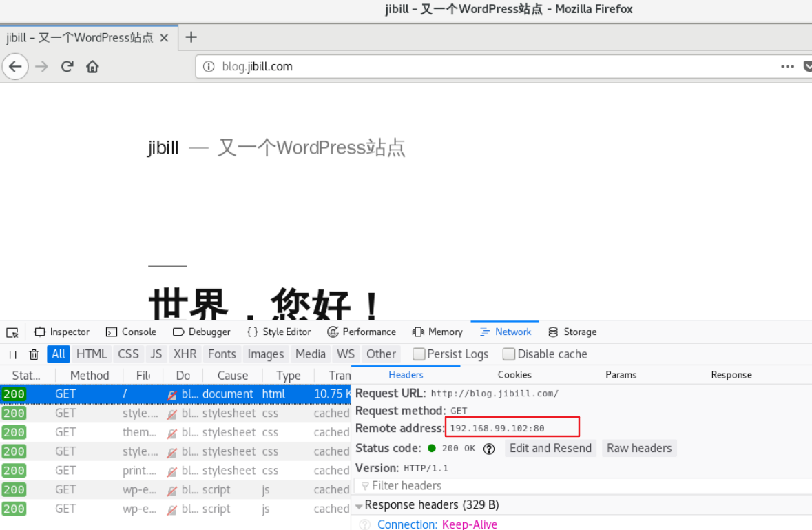Switch to the Performance panel
812x530 pixels.
pos(362,332)
